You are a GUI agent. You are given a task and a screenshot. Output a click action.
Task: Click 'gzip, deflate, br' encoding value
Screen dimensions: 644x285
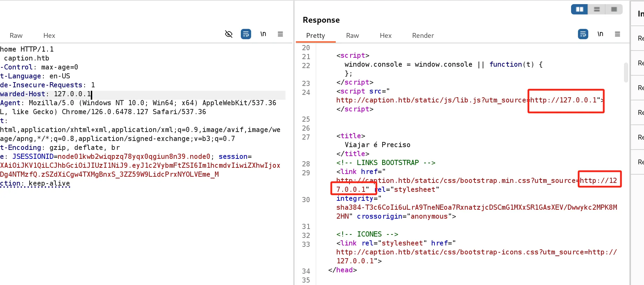pyautogui.click(x=85, y=147)
